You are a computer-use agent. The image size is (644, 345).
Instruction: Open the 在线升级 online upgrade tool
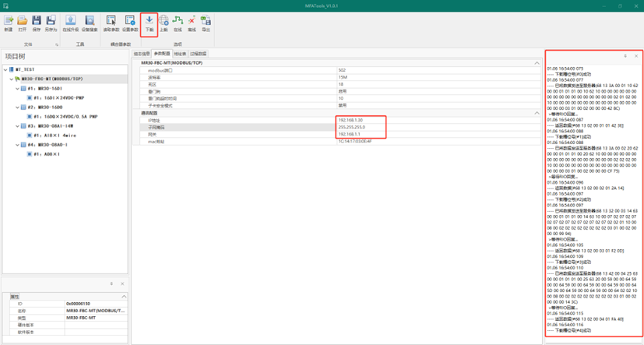70,21
